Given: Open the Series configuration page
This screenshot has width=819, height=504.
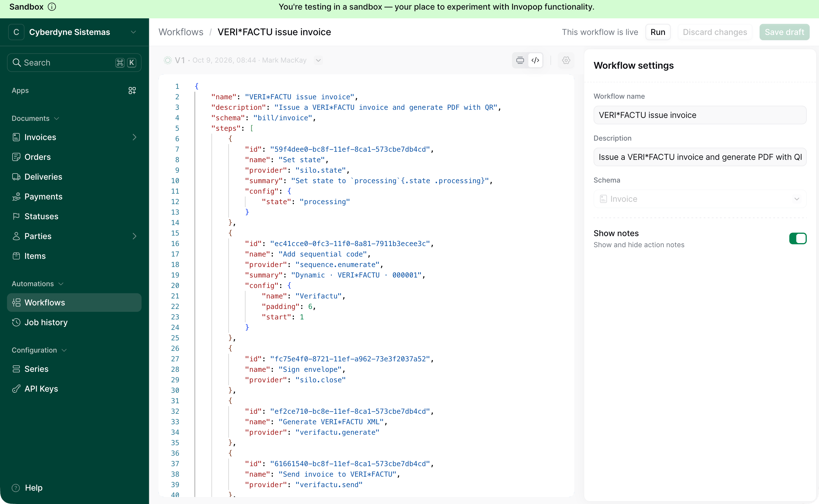Looking at the screenshot, I should point(74,369).
